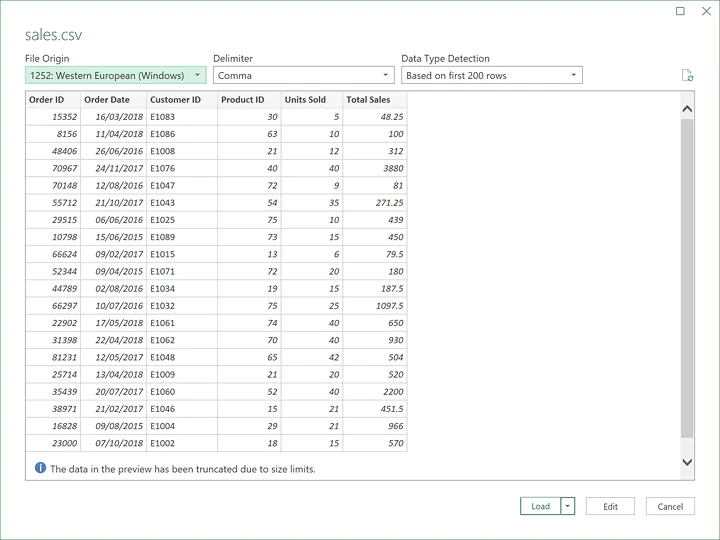The height and width of the screenshot is (540, 720).
Task: Click the sales.csv dialog title
Action: pyautogui.click(x=53, y=35)
